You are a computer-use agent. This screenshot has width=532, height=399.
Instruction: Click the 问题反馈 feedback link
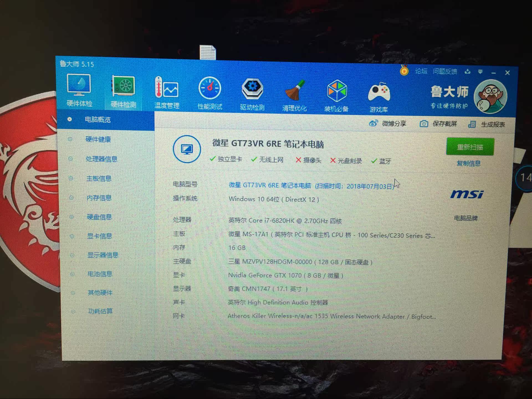(445, 71)
